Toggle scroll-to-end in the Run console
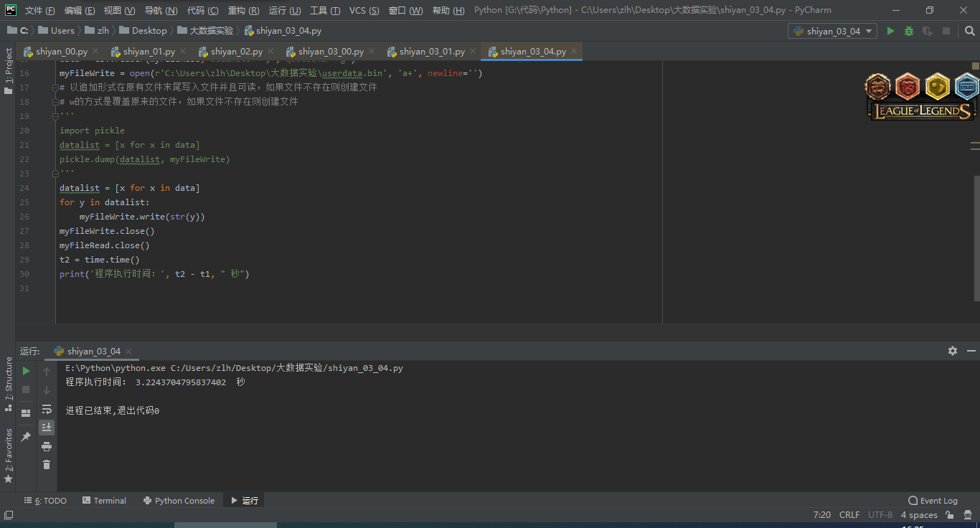The height and width of the screenshot is (528, 980). pos(47,428)
